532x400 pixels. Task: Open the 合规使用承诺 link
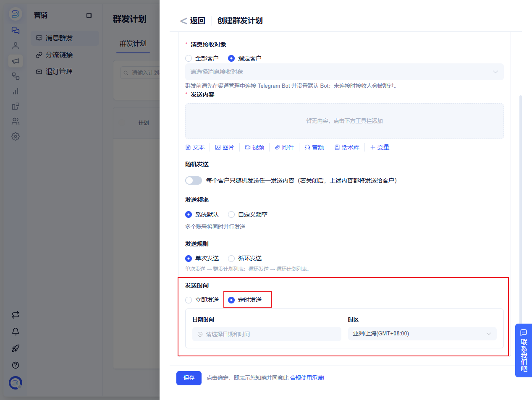click(x=307, y=378)
